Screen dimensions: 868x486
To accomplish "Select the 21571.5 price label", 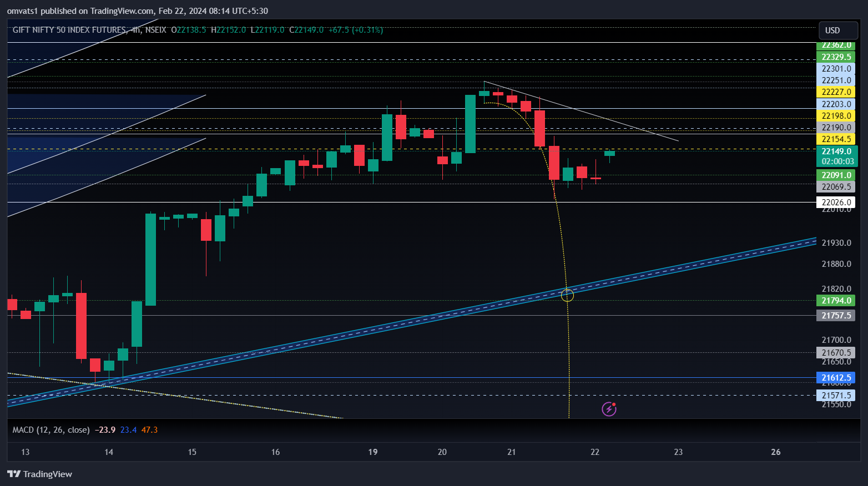I will 836,396.
